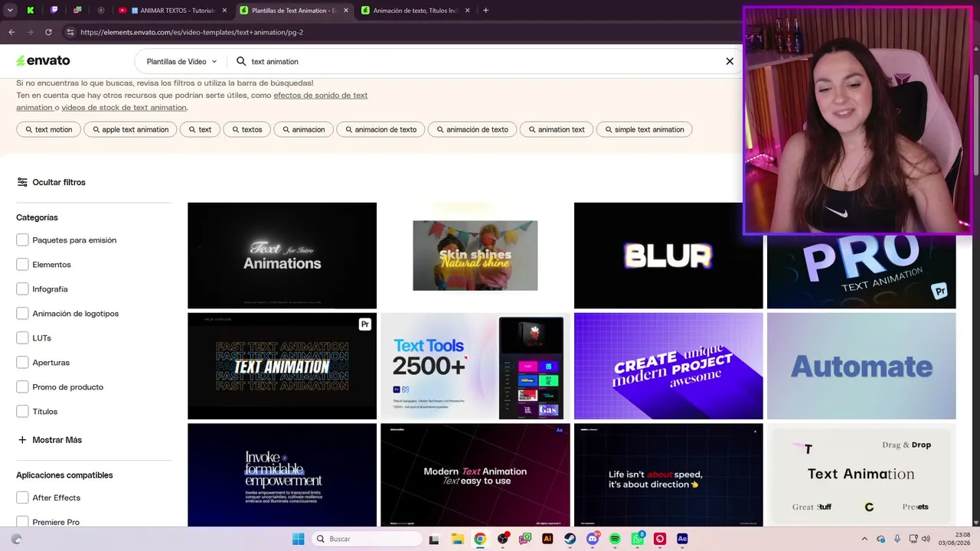Enable the After Effects compatibility checkbox

[22, 497]
